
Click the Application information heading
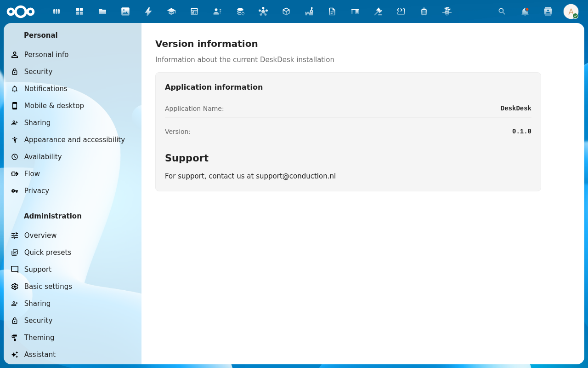pos(214,87)
